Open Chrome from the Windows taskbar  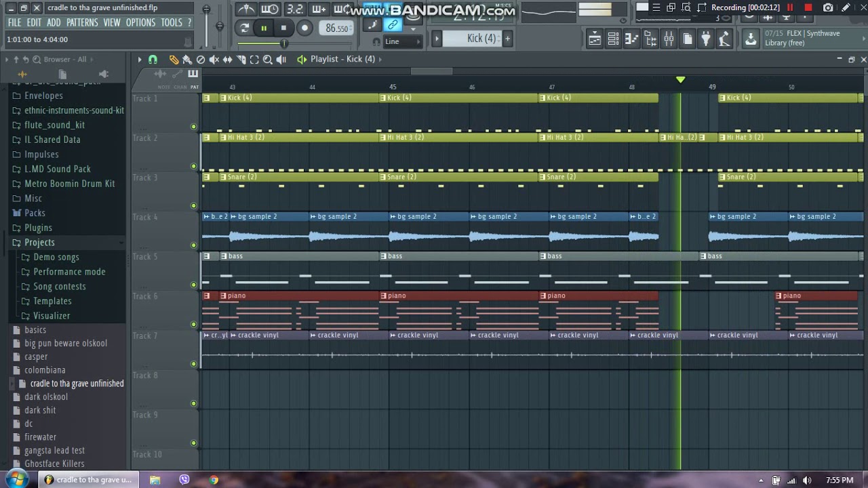tap(214, 479)
